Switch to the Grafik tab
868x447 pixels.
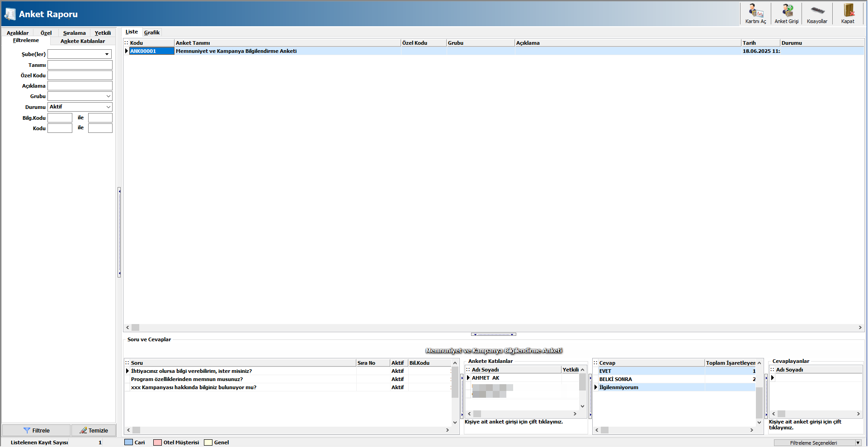pos(152,33)
